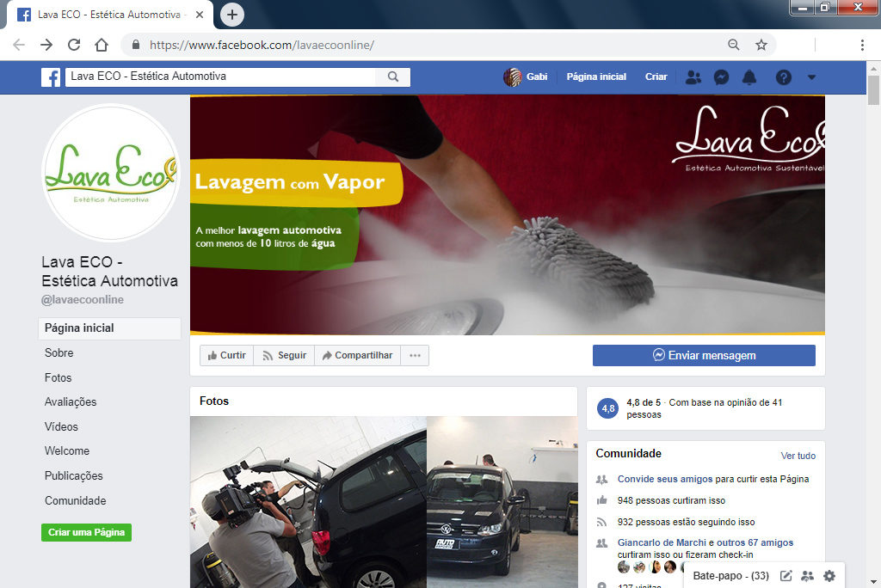Screen dimensions: 881x588
Task: Close the Lava ECO browser tab
Action: tap(199, 15)
